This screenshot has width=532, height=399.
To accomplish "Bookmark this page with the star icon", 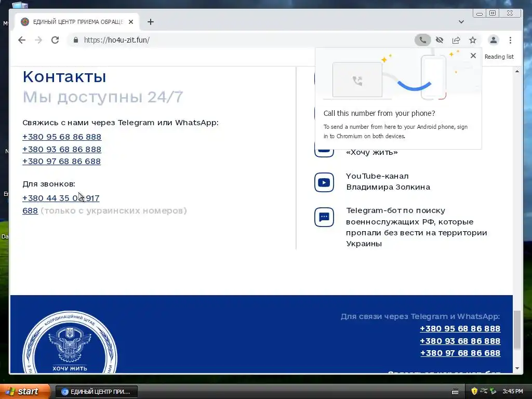I will pos(473,40).
